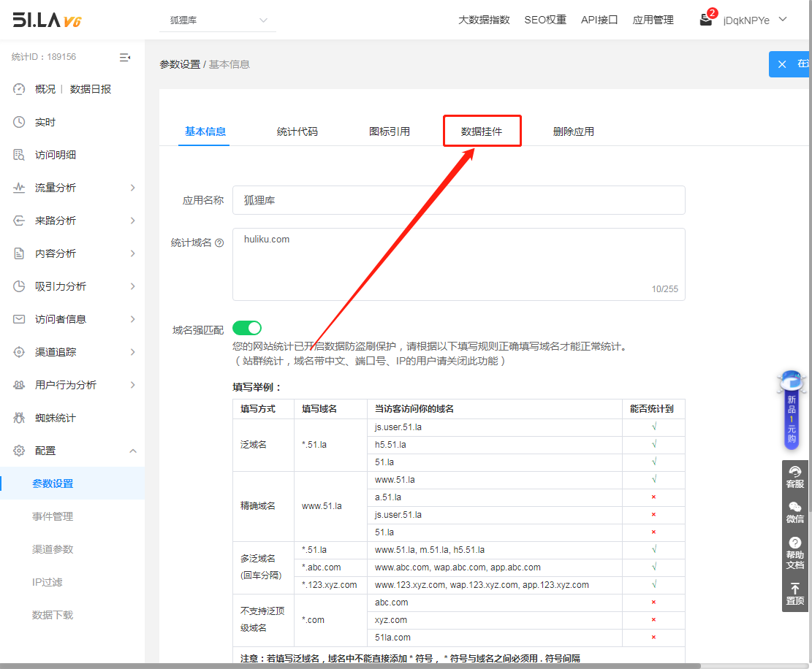812x669 pixels.
Task: Open the 狐狸库 site selector dropdown
Action: click(218, 20)
